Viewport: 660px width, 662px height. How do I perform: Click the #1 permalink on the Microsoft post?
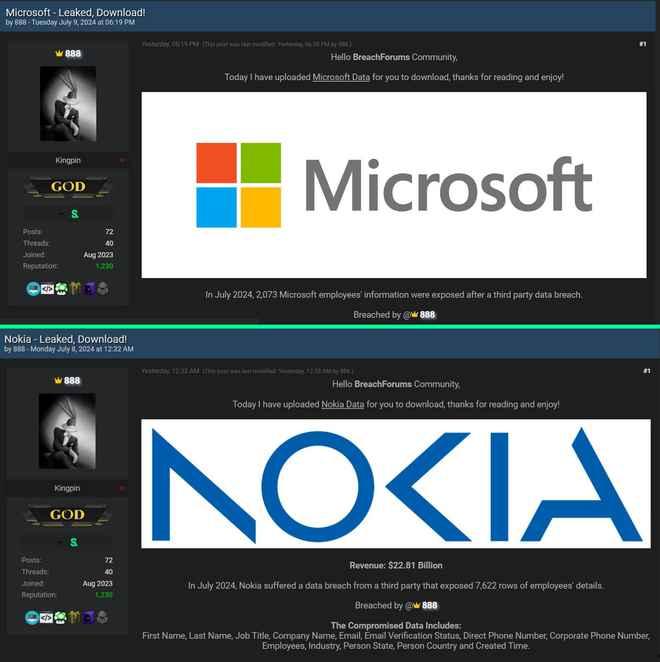(x=643, y=44)
